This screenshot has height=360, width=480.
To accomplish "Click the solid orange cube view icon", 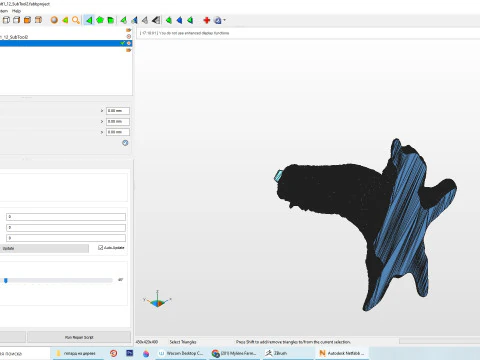I will (27, 20).
